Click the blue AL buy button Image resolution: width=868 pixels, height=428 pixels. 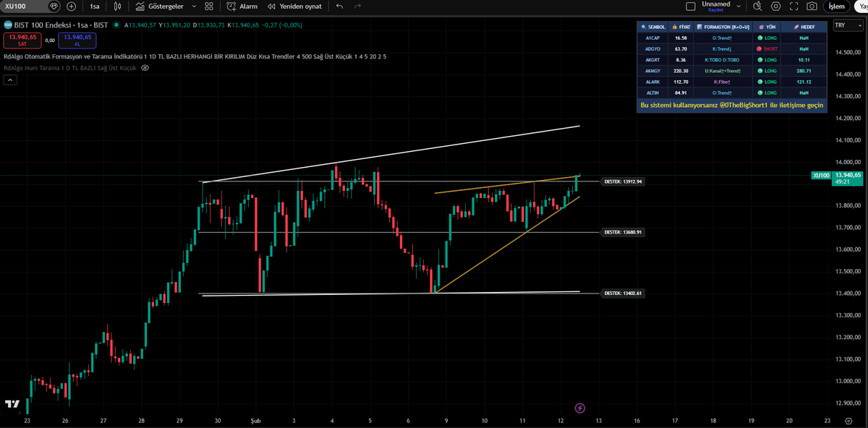point(77,40)
